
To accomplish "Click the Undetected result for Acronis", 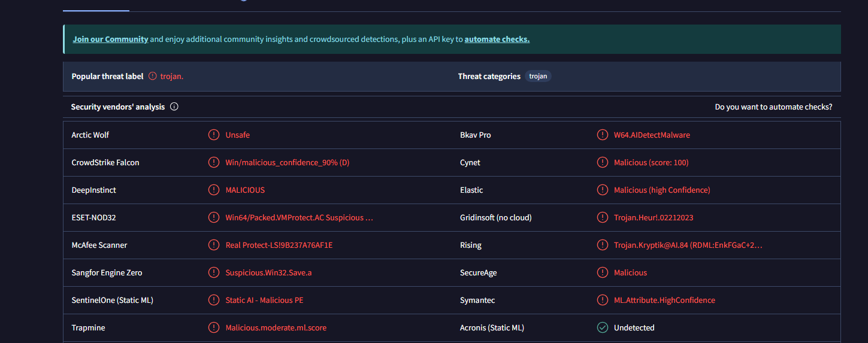I will (x=634, y=327).
